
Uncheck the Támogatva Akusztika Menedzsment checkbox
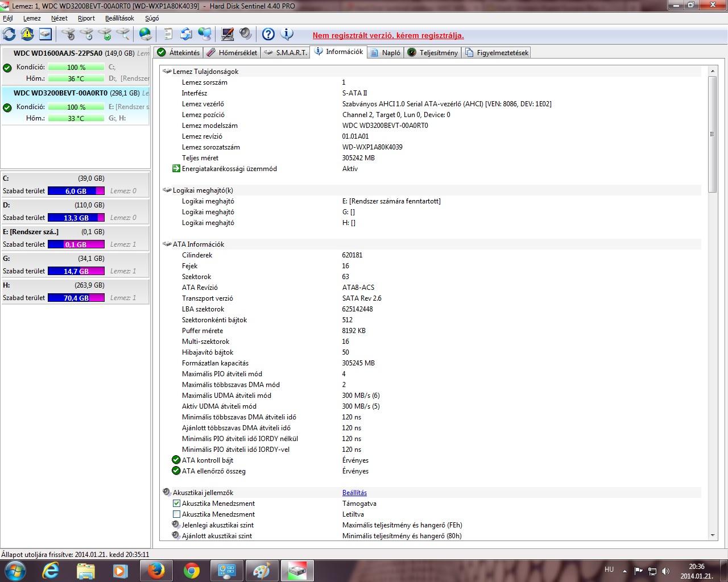coord(176,504)
